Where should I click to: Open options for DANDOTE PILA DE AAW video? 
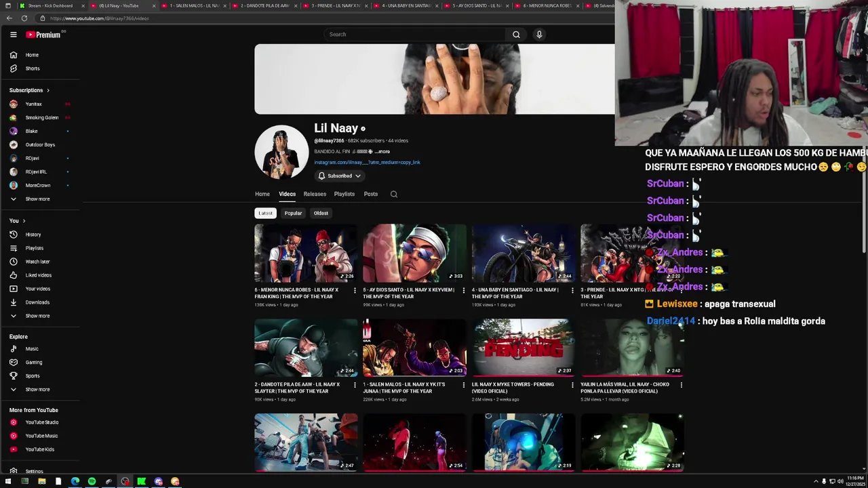pyautogui.click(x=355, y=385)
